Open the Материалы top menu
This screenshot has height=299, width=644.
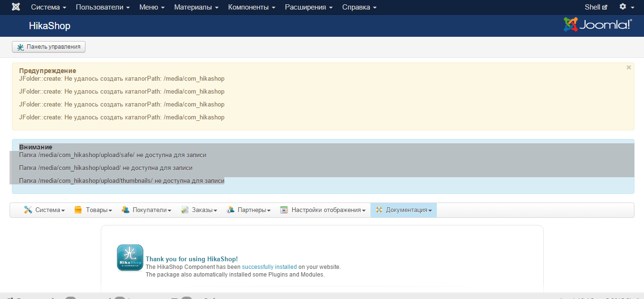point(196,7)
